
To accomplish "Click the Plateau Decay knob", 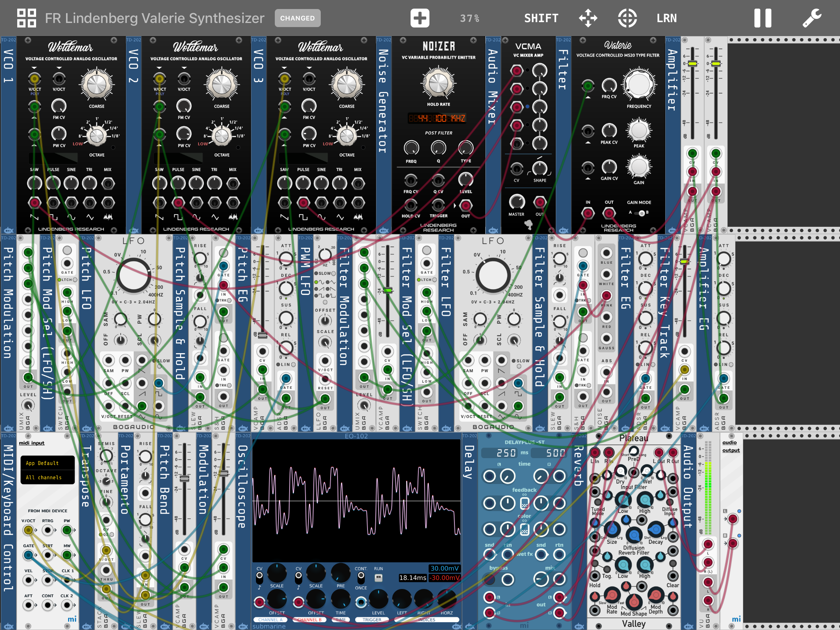I will click(655, 530).
